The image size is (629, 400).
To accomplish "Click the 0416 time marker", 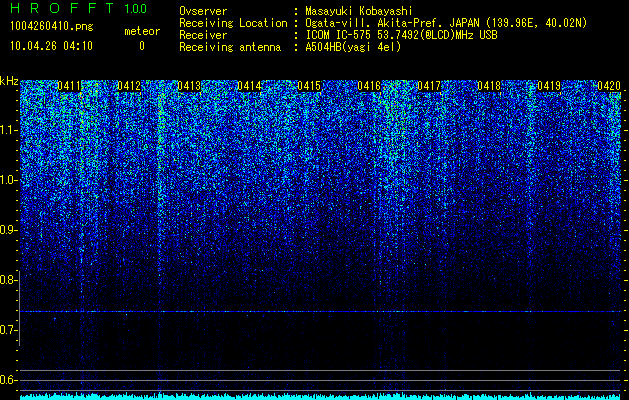I will coord(369,86).
